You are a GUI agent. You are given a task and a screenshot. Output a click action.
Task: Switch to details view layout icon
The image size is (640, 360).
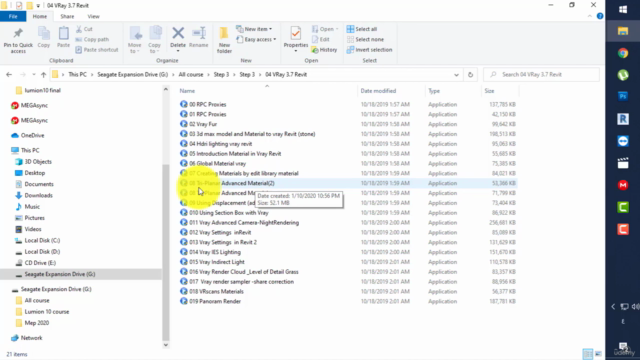[x=587, y=354]
